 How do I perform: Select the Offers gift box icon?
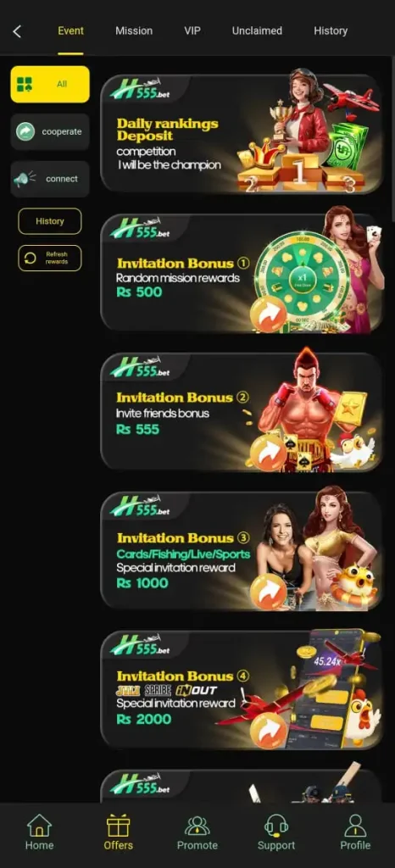click(119, 826)
